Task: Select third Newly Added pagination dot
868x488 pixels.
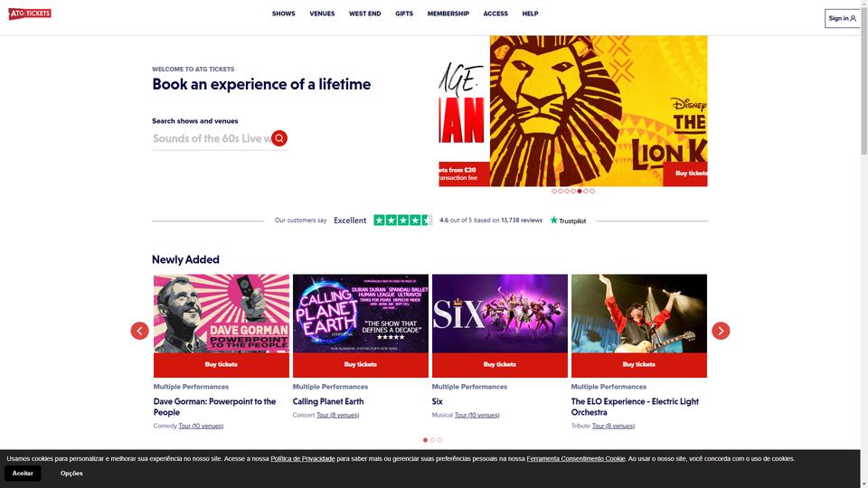Action: [440, 440]
